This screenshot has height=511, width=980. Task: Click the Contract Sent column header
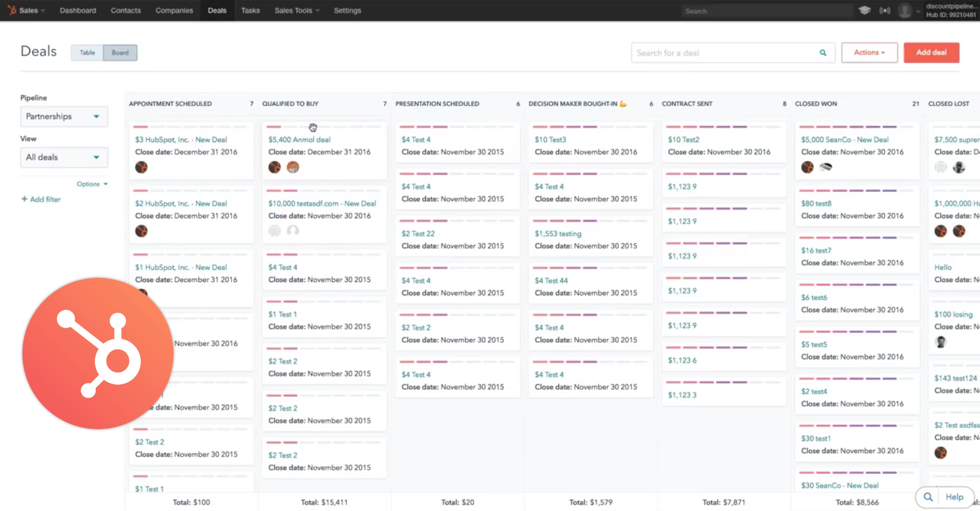point(687,103)
